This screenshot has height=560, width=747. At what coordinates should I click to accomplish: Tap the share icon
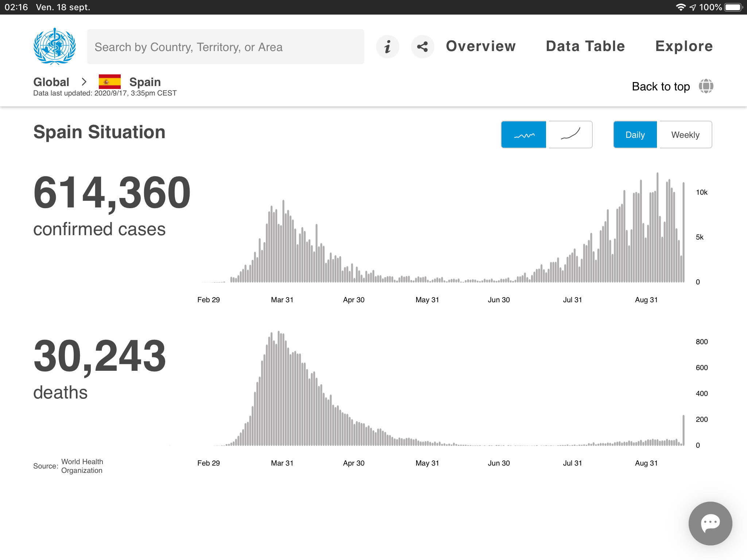(x=422, y=47)
